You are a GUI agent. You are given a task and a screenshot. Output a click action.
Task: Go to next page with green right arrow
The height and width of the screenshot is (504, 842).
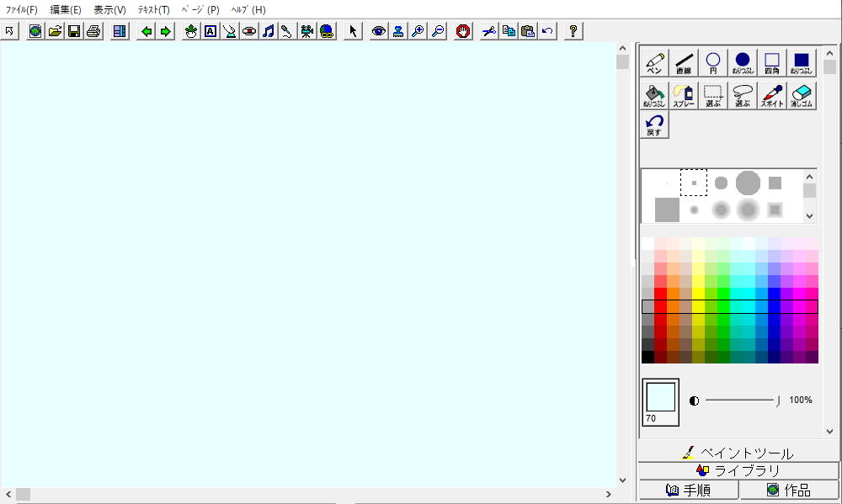(x=165, y=31)
